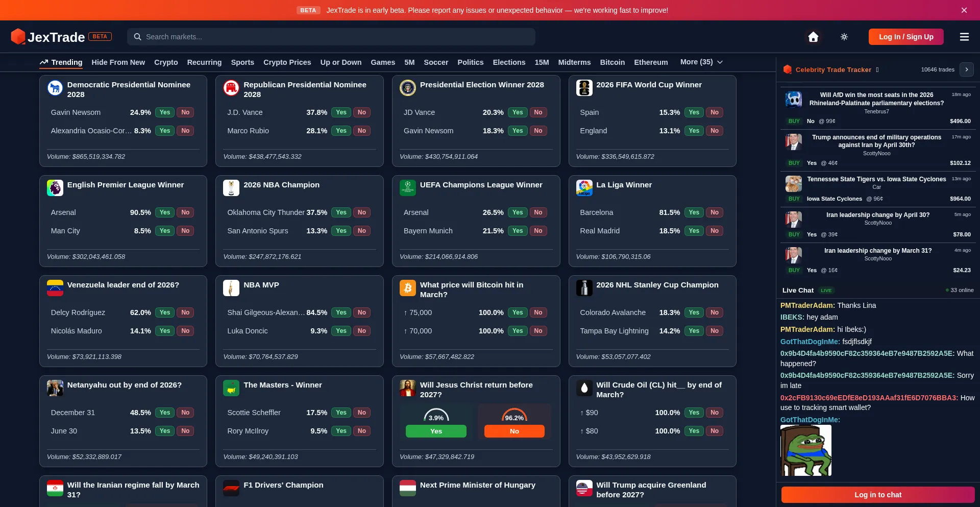Open The Masters flag icon
Image resolution: width=980 pixels, height=507 pixels.
(x=231, y=388)
